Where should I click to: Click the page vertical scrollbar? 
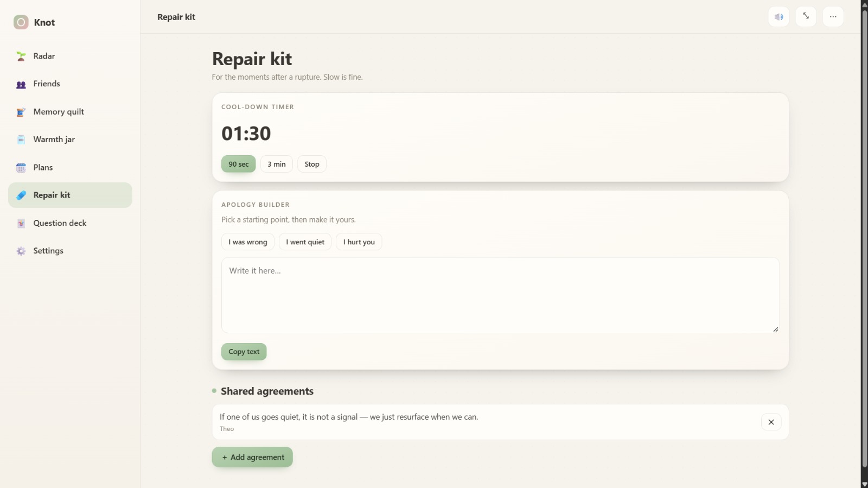click(x=865, y=238)
